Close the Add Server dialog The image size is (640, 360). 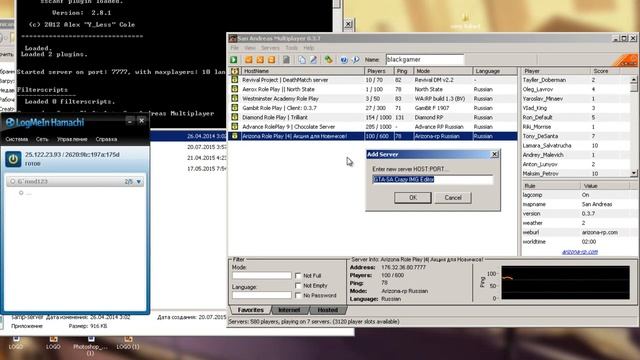coord(494,154)
